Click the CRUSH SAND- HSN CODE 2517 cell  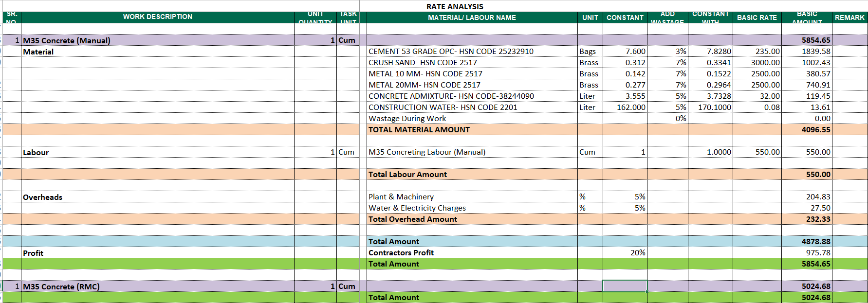coord(472,63)
